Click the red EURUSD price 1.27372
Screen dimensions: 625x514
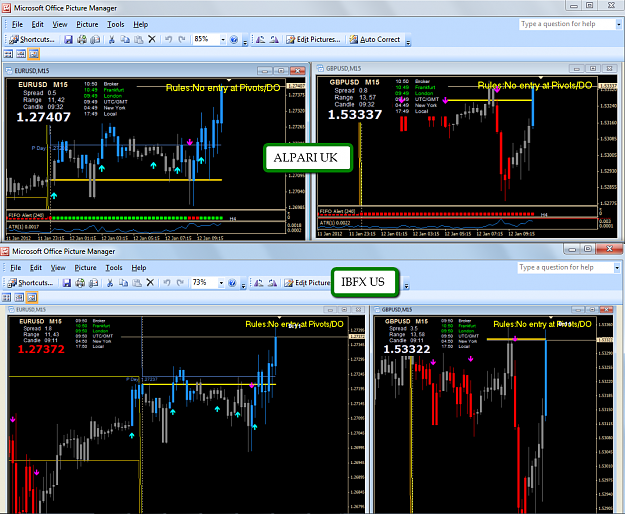(x=41, y=349)
